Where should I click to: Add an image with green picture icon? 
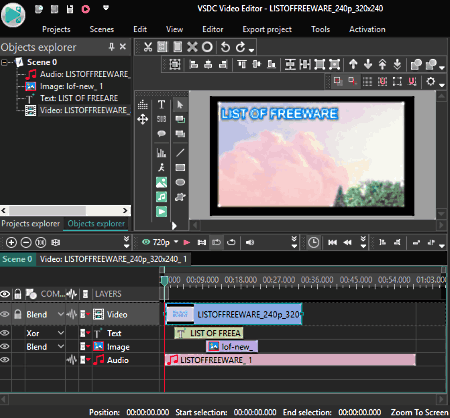[x=161, y=182]
